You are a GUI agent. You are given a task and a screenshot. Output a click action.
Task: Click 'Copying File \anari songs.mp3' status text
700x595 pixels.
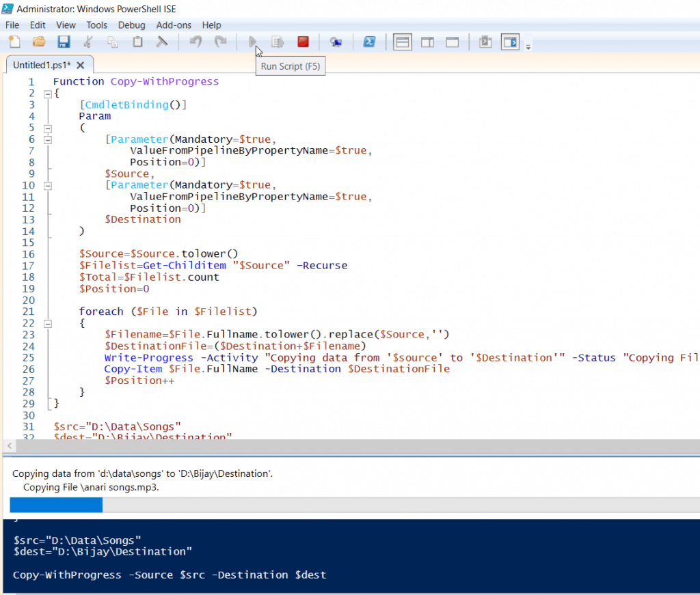(x=91, y=487)
